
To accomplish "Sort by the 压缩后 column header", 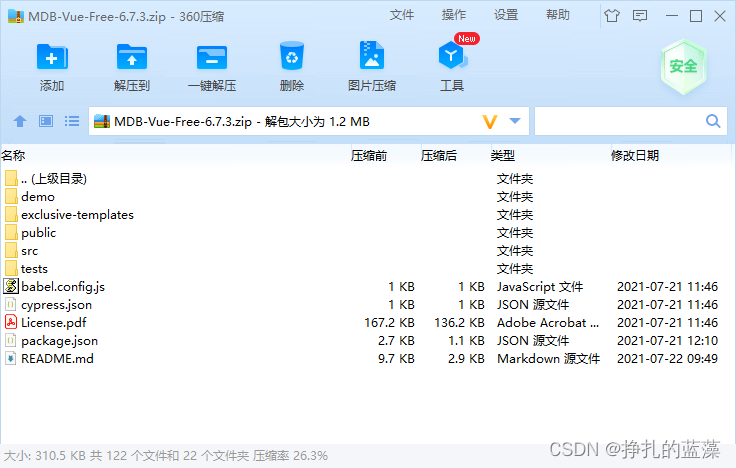I will pyautogui.click(x=439, y=155).
